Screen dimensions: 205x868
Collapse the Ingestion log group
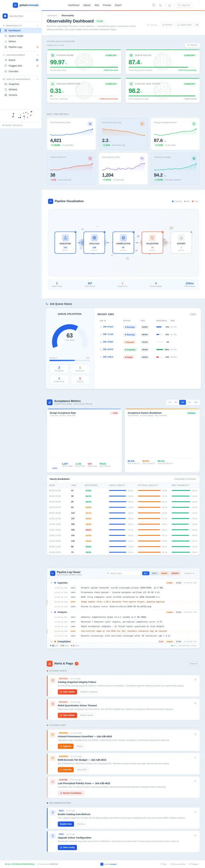(x=52, y=583)
